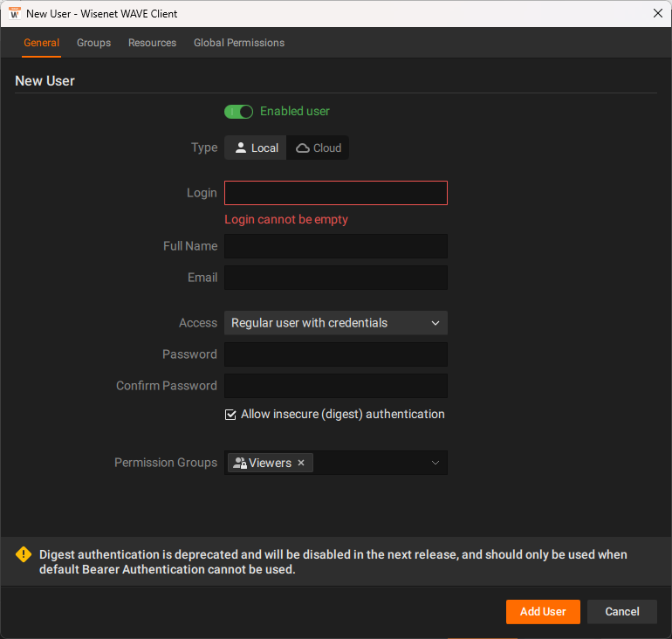The image size is (672, 639).
Task: Click the Add User button
Action: [543, 612]
